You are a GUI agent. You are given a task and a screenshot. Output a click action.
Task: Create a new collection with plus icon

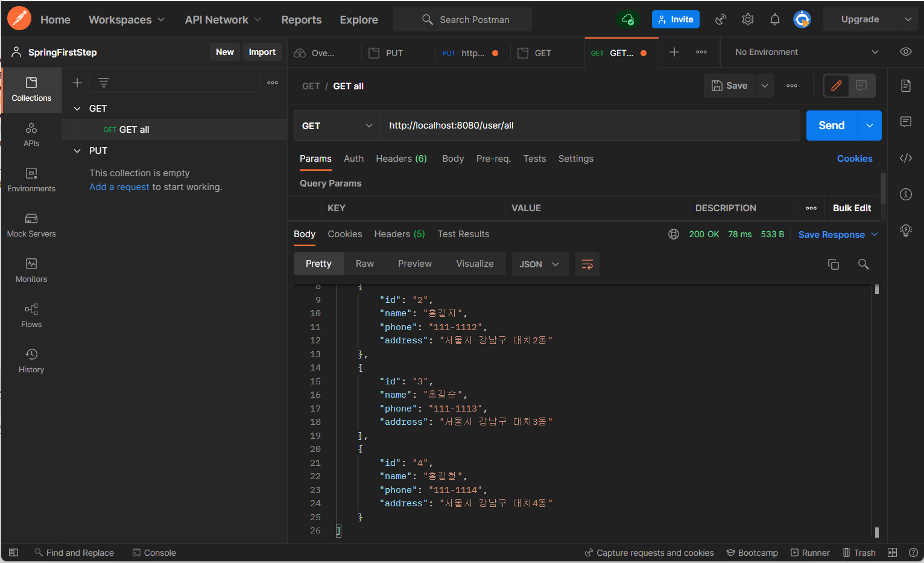(77, 83)
